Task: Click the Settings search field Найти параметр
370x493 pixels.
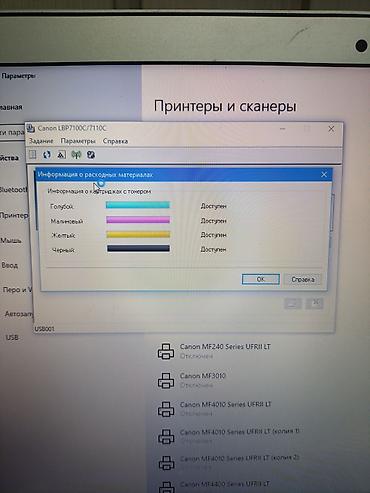Action: (x=12, y=133)
